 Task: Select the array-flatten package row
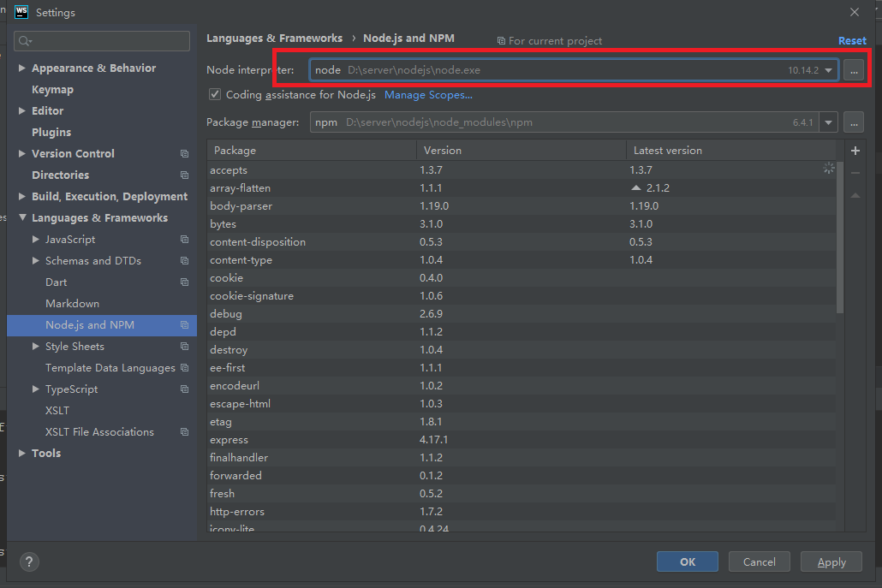pyautogui.click(x=521, y=187)
